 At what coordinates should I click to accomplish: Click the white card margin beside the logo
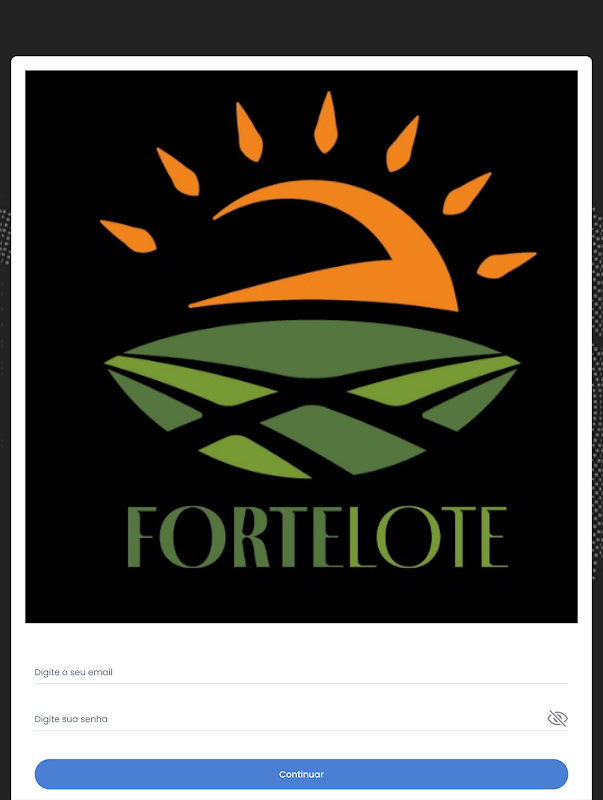pos(18,347)
